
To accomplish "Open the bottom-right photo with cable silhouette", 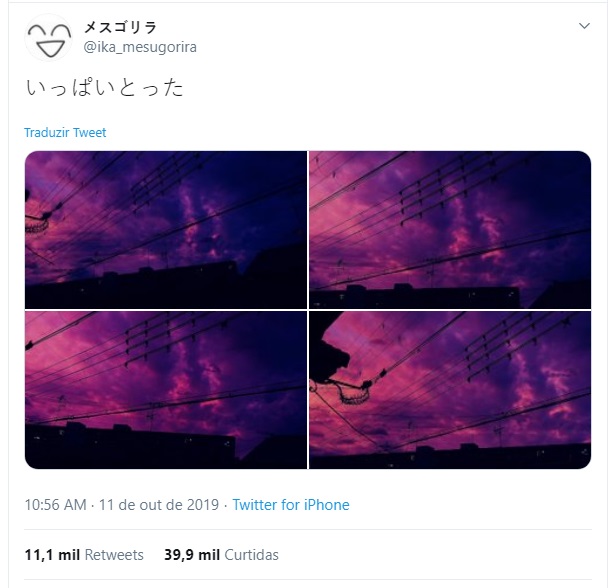I will (x=450, y=390).
